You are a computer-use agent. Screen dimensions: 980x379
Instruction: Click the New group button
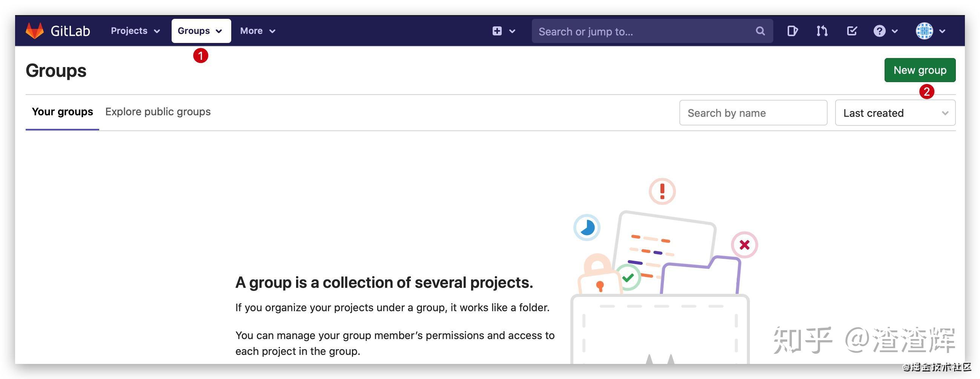920,70
